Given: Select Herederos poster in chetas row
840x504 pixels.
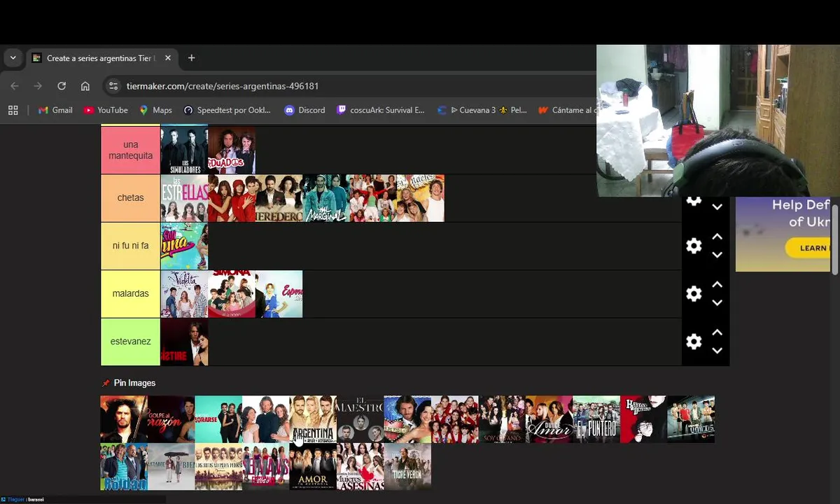Looking at the screenshot, I should 279,198.
